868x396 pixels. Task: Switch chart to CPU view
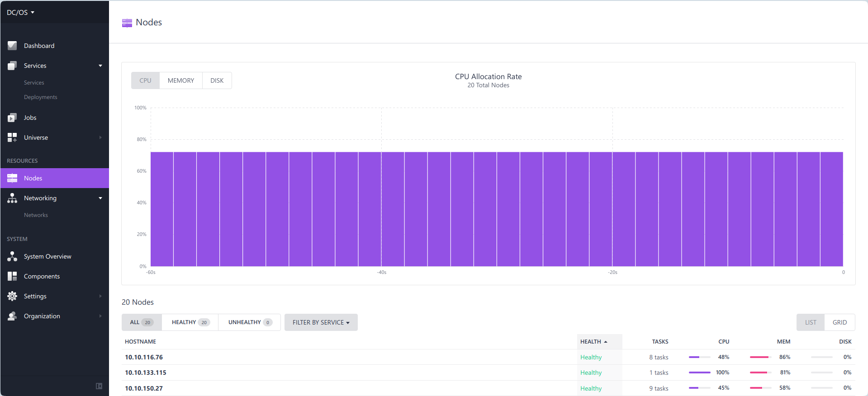(145, 80)
